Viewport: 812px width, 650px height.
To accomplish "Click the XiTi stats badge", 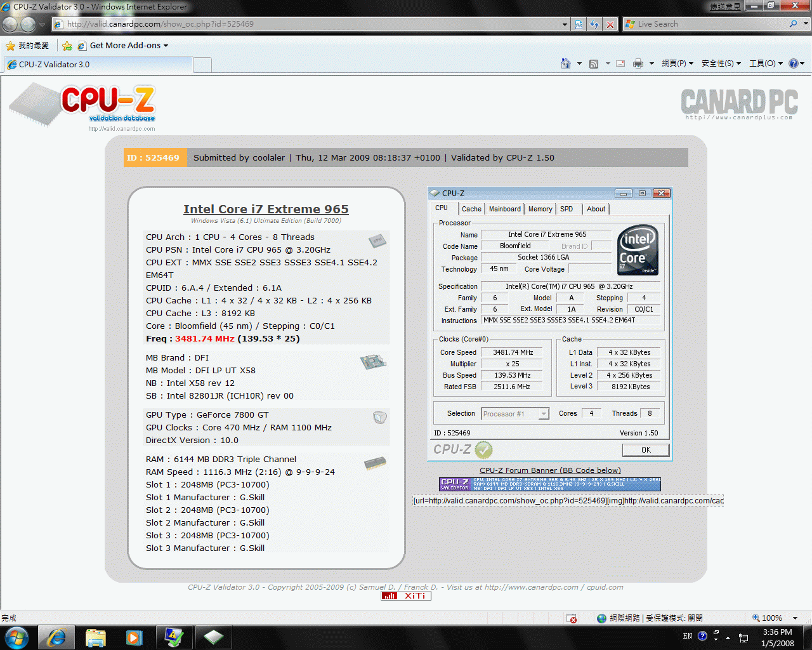I will tap(406, 595).
